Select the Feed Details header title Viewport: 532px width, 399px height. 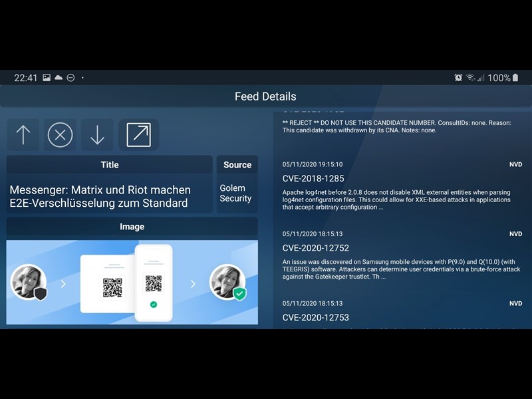pyautogui.click(x=265, y=96)
